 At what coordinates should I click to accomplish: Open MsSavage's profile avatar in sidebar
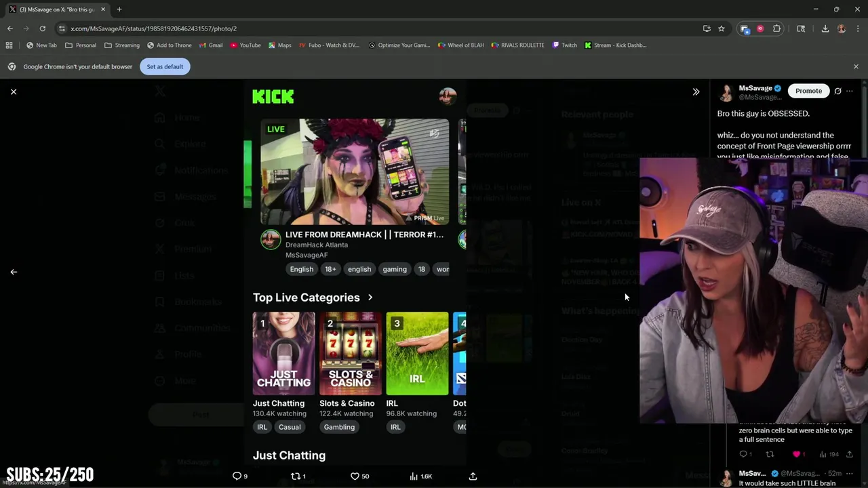(726, 92)
